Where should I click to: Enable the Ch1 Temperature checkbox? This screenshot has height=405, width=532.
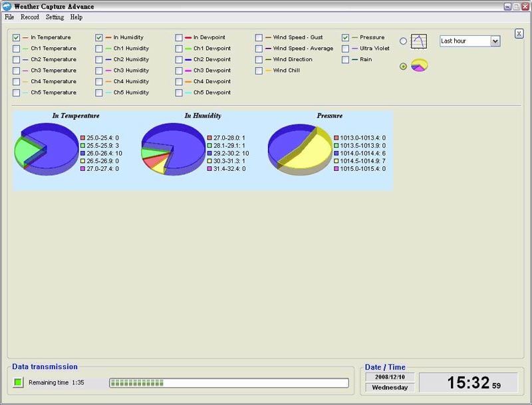point(16,49)
